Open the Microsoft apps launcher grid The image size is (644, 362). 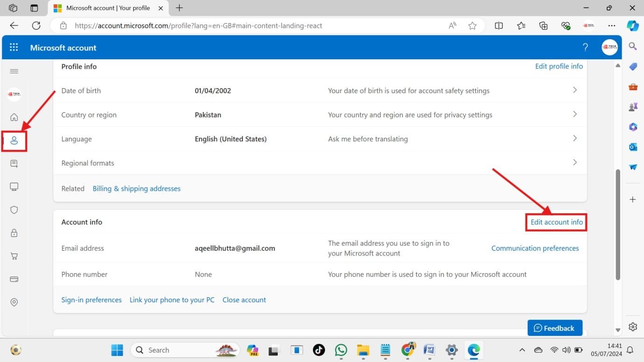[14, 48]
